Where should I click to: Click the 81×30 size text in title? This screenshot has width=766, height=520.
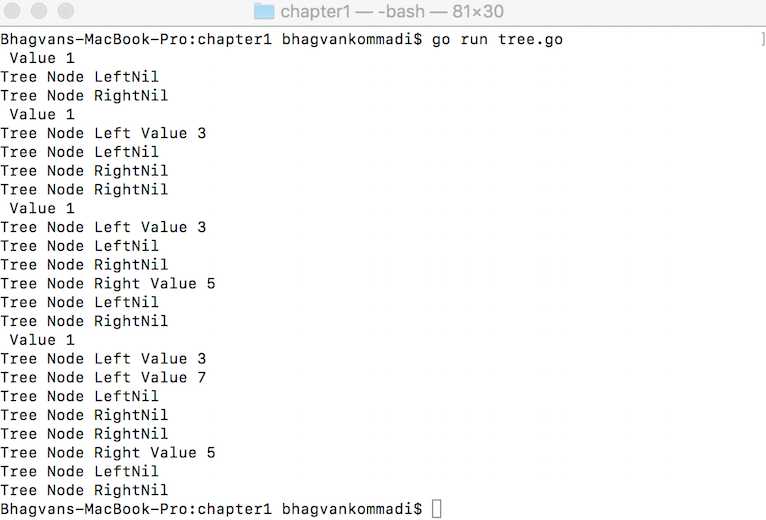click(x=478, y=11)
